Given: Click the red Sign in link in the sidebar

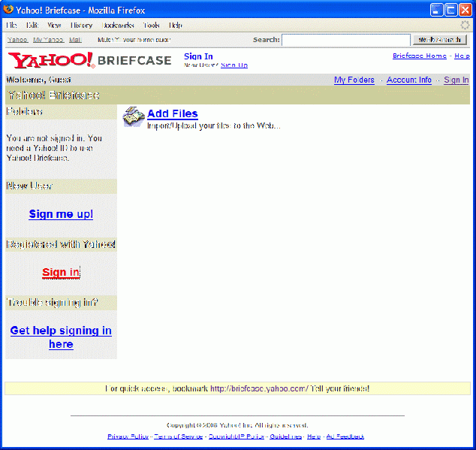Looking at the screenshot, I should pos(61,273).
